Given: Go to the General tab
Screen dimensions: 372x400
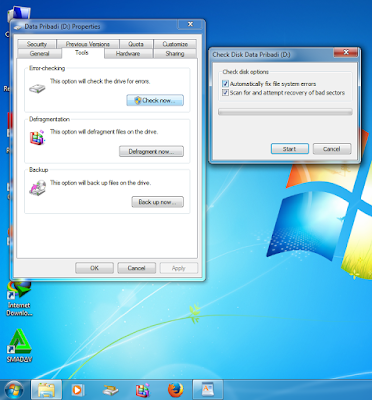Looking at the screenshot, I should pyautogui.click(x=39, y=54).
